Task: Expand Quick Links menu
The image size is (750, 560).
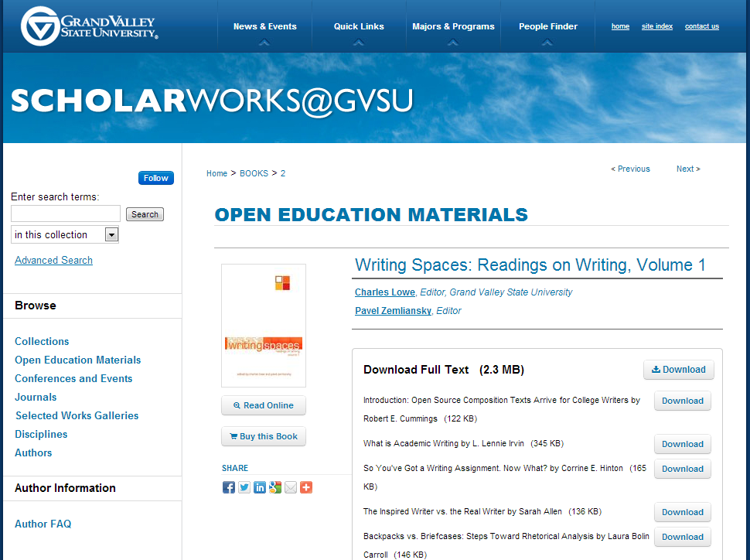Action: click(359, 27)
